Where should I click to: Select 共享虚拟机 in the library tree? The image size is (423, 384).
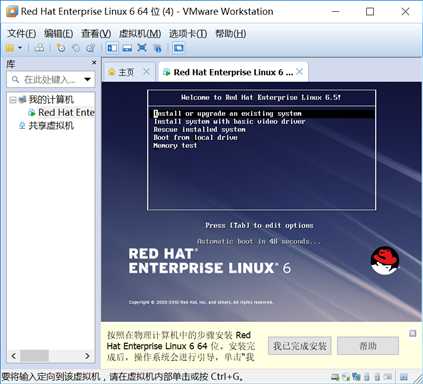tap(51, 126)
